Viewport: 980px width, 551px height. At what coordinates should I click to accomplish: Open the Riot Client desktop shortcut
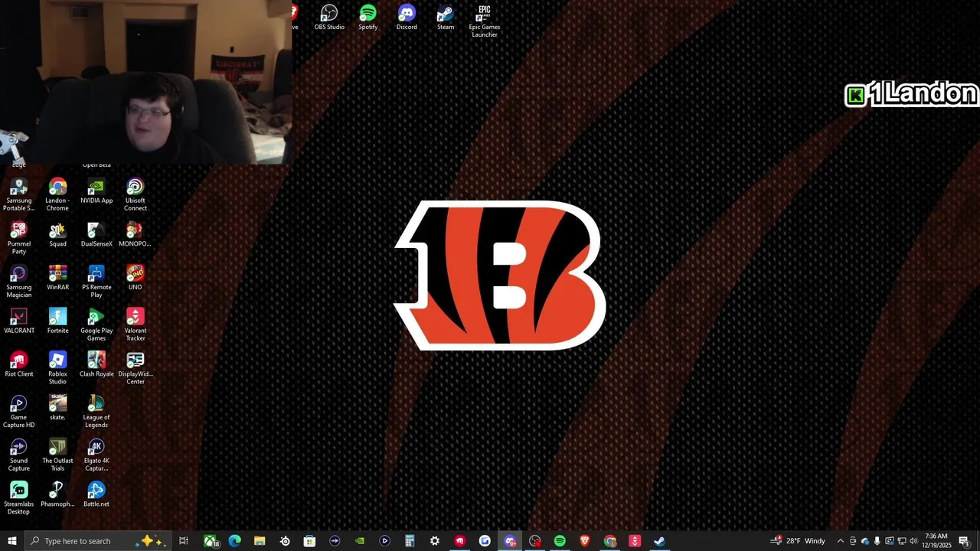pos(19,365)
